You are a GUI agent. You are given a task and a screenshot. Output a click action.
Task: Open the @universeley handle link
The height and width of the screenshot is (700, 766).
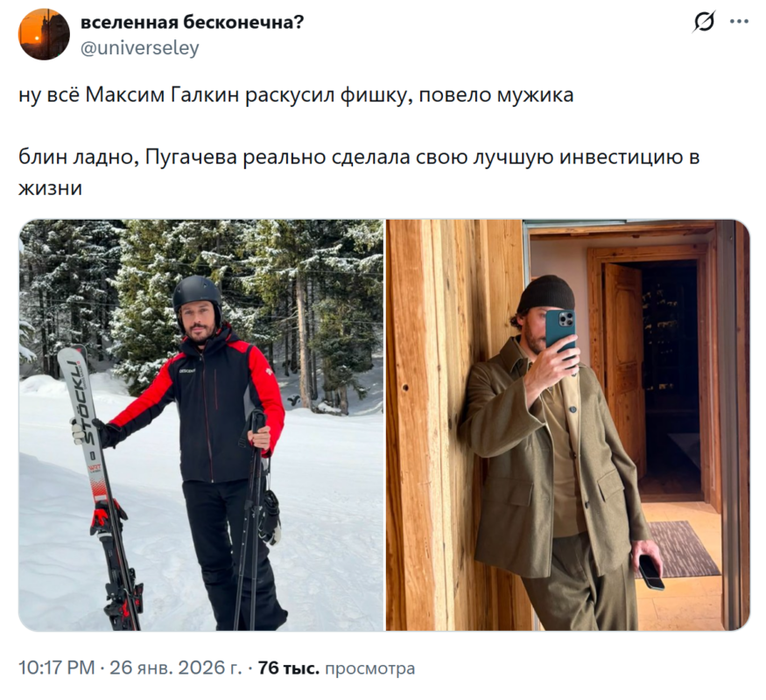point(139,48)
